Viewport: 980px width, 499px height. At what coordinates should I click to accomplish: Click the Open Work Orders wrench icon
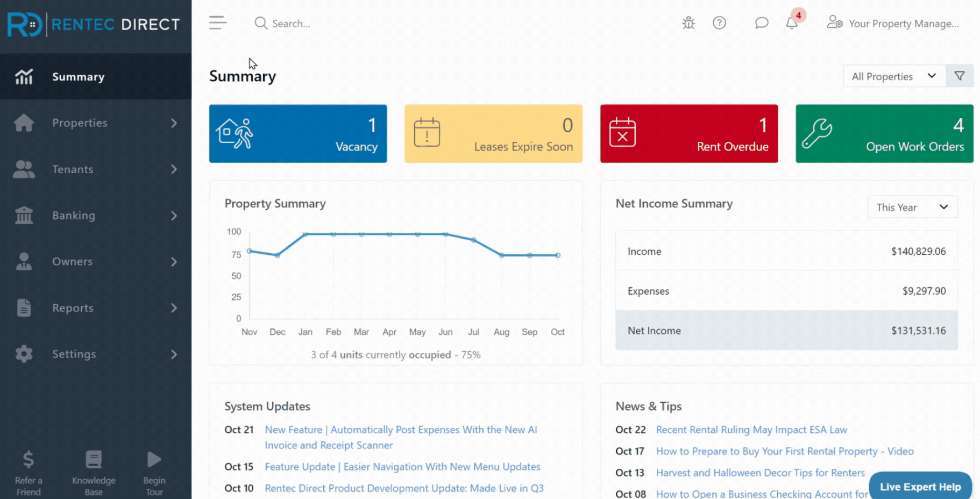click(817, 133)
